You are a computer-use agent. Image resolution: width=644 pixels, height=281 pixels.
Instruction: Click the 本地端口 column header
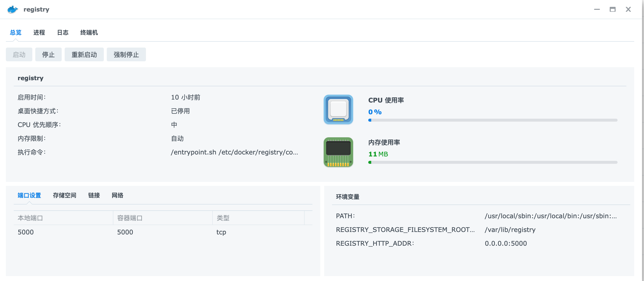[63, 218]
